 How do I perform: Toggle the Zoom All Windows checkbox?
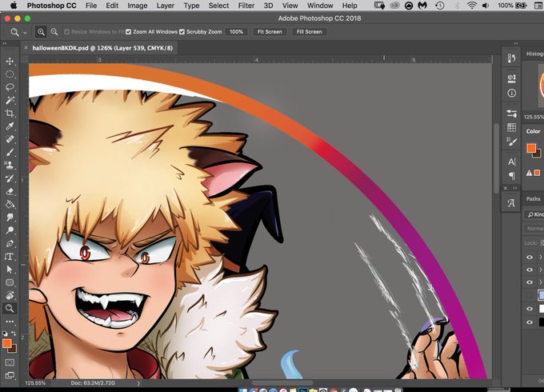pos(128,32)
